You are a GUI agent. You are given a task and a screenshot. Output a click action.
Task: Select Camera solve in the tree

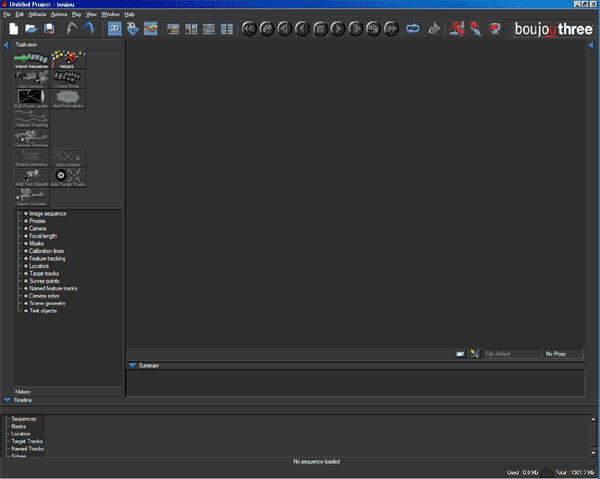[x=45, y=296]
